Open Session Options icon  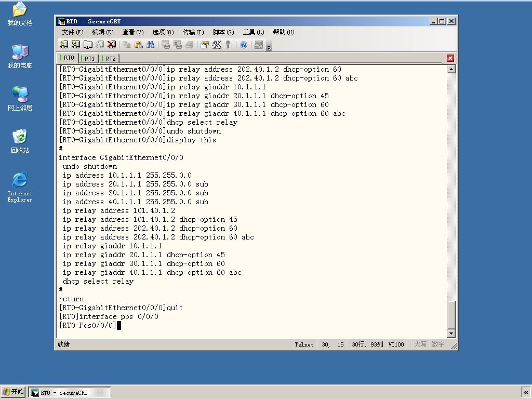tap(205, 45)
